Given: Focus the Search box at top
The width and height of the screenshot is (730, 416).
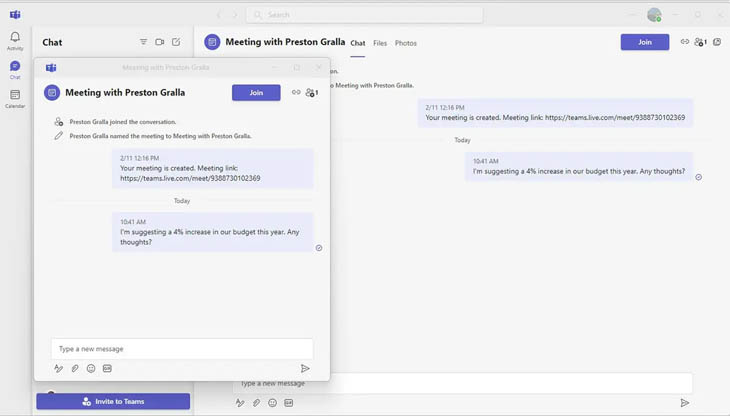Looking at the screenshot, I should click(x=365, y=14).
